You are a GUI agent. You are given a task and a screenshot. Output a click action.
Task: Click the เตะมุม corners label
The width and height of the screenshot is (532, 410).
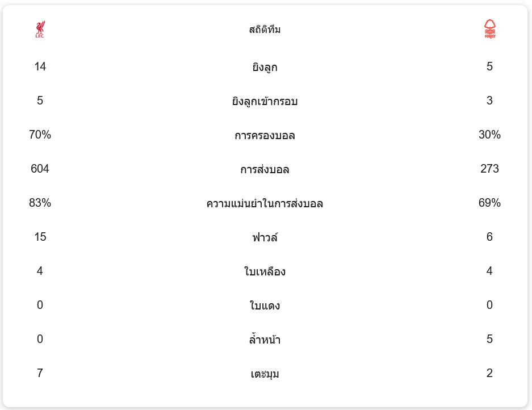pyautogui.click(x=265, y=374)
